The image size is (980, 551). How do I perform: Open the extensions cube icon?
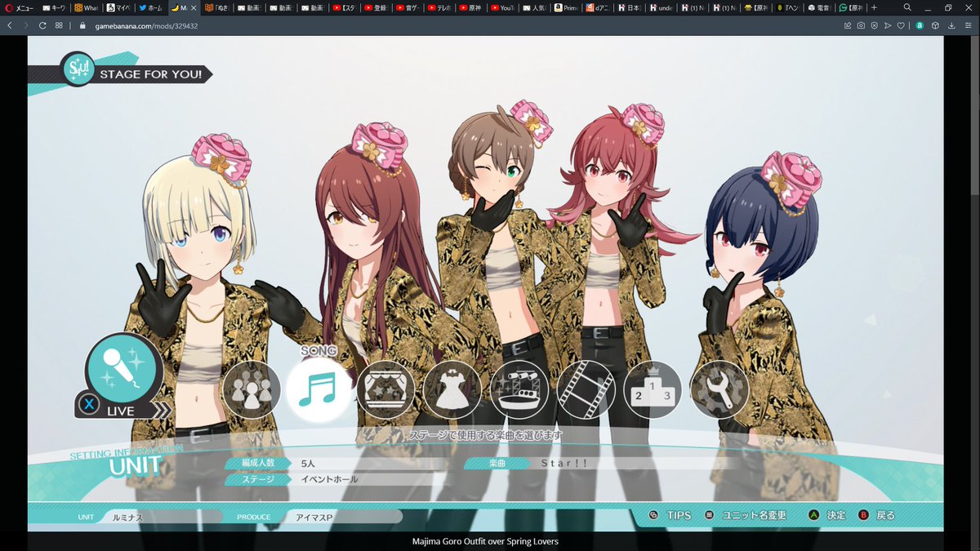point(937,25)
